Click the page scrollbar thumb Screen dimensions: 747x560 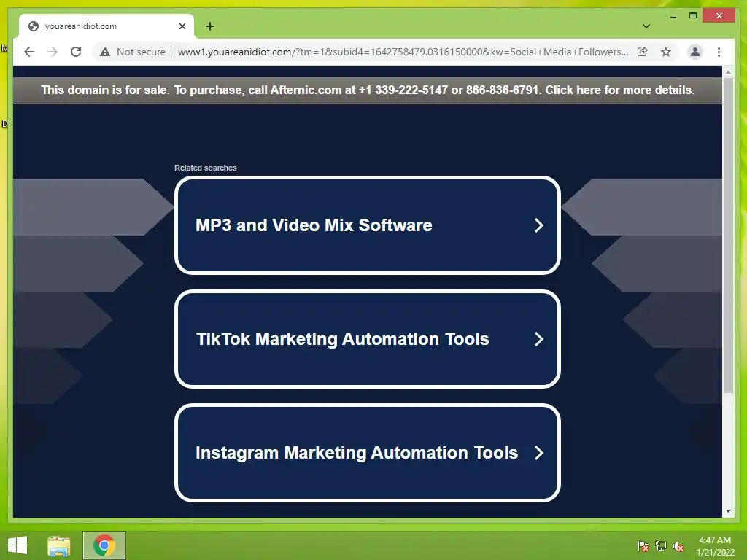(x=728, y=236)
